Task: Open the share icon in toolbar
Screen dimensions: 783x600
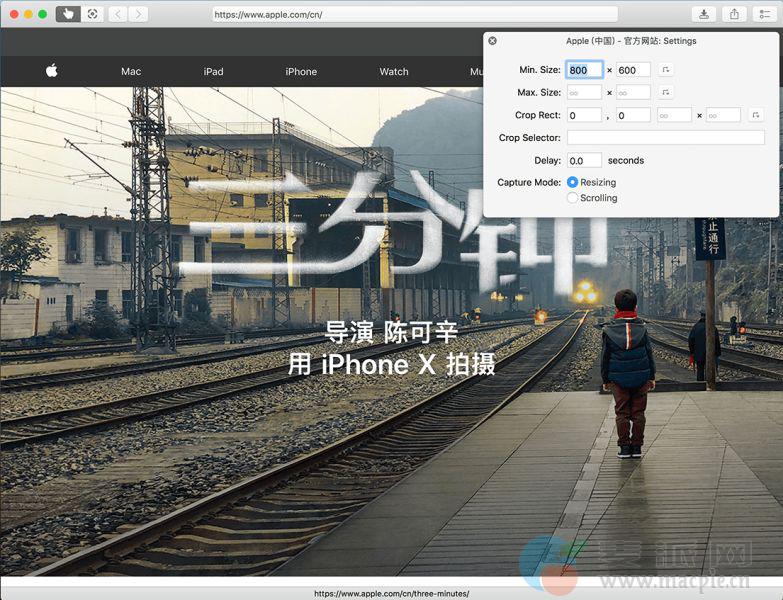Action: tap(734, 14)
